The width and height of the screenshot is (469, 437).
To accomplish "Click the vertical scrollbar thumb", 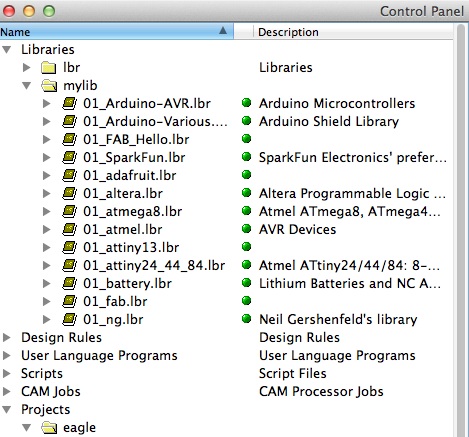I will (x=461, y=230).
